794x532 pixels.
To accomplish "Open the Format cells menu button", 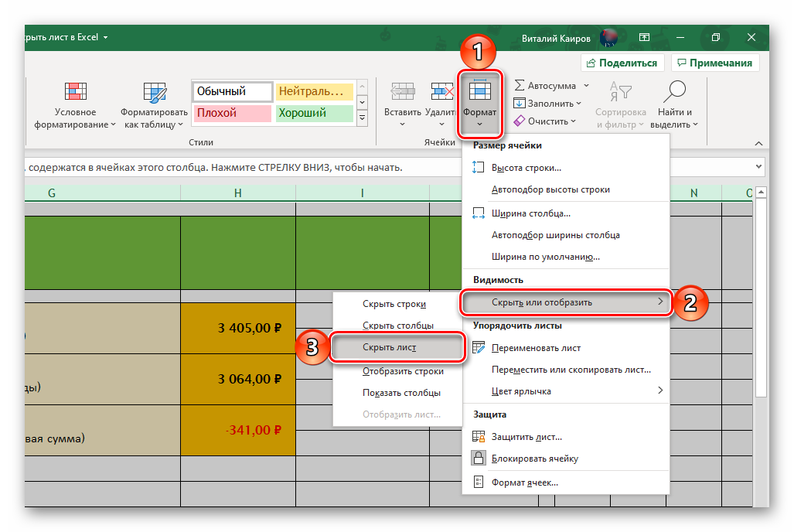I will [x=479, y=102].
